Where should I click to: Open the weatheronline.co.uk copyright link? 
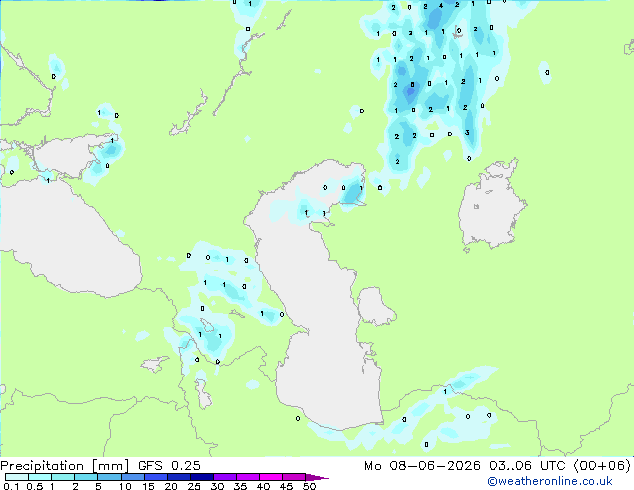(x=549, y=481)
